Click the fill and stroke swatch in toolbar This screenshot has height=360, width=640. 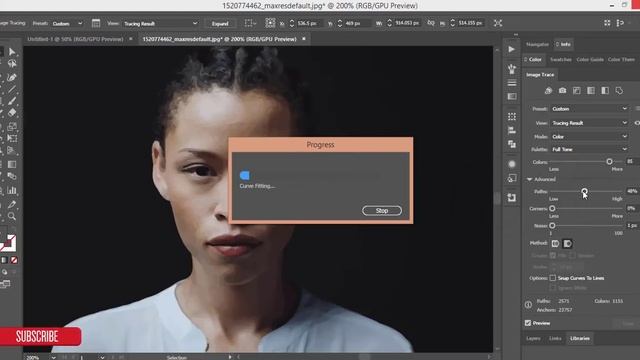8,243
